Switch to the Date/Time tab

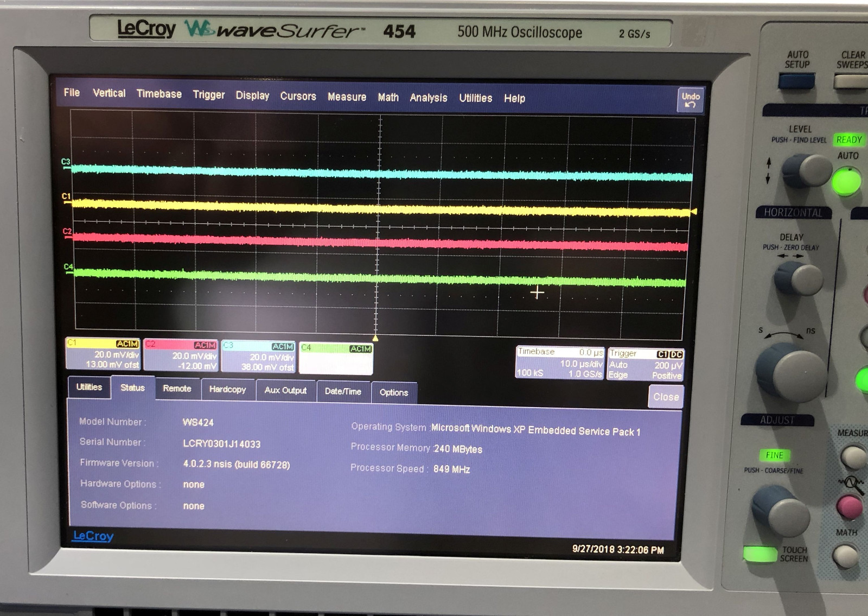343,391
